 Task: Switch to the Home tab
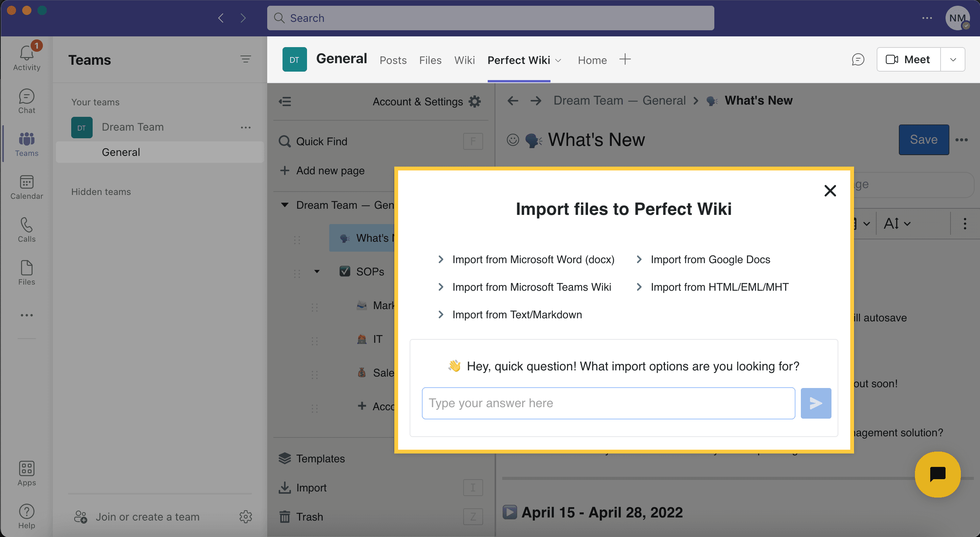(592, 60)
